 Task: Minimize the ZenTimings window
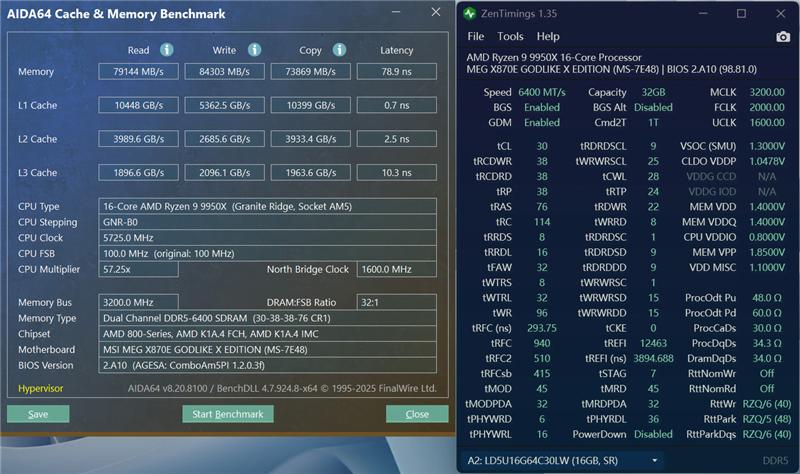703,13
